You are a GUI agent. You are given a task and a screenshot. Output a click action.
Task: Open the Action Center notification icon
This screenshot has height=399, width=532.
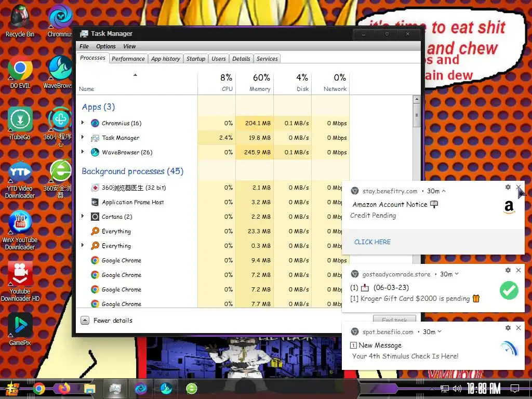515,389
